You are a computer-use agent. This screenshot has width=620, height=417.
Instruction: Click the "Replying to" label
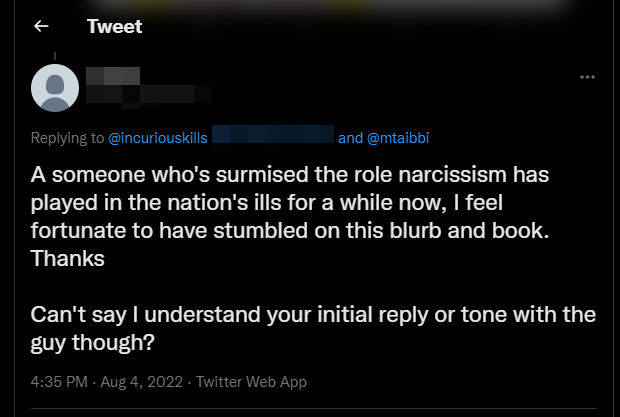pos(67,137)
